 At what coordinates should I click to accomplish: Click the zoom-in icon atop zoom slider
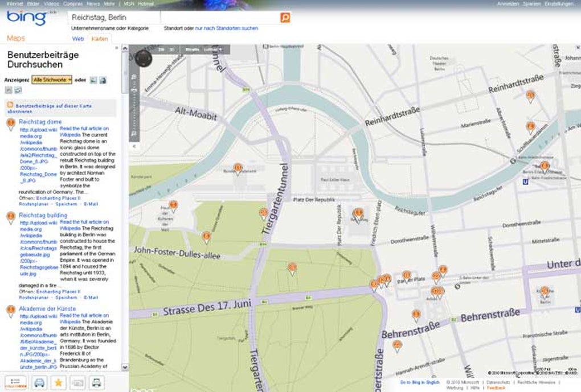tap(134, 77)
